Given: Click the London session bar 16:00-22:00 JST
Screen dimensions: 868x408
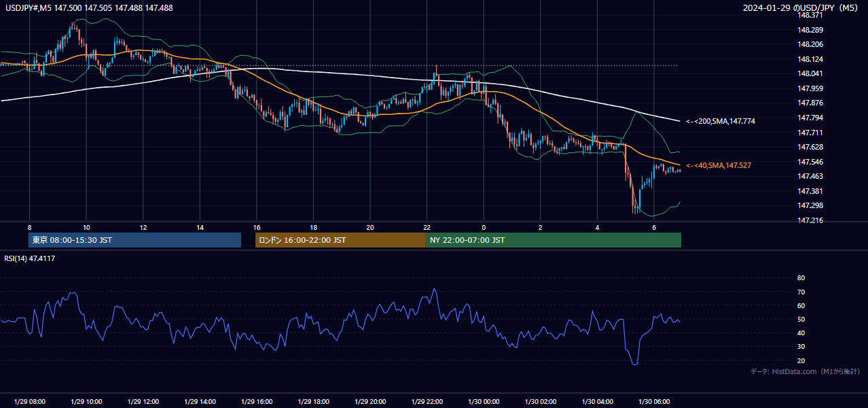Looking at the screenshot, I should pyautogui.click(x=340, y=240).
